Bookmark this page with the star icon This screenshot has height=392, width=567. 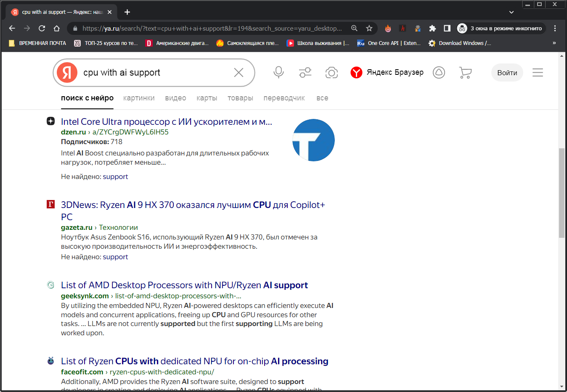[369, 28]
